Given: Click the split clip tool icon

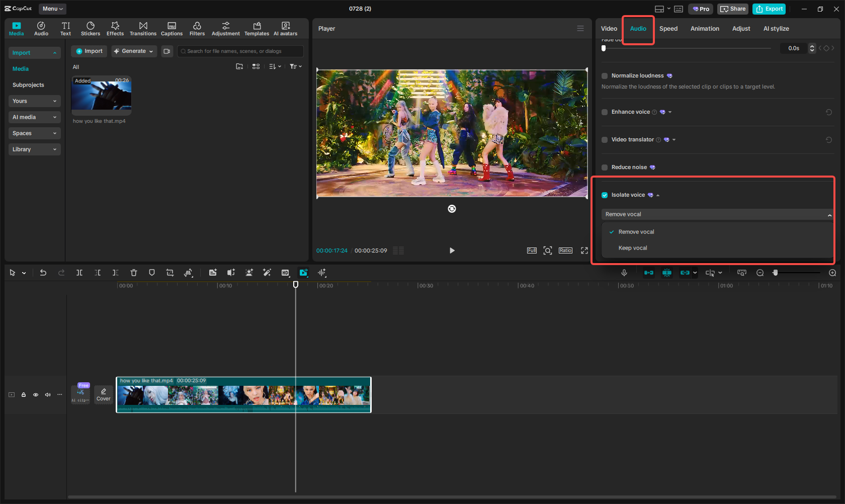Looking at the screenshot, I should (x=79, y=273).
